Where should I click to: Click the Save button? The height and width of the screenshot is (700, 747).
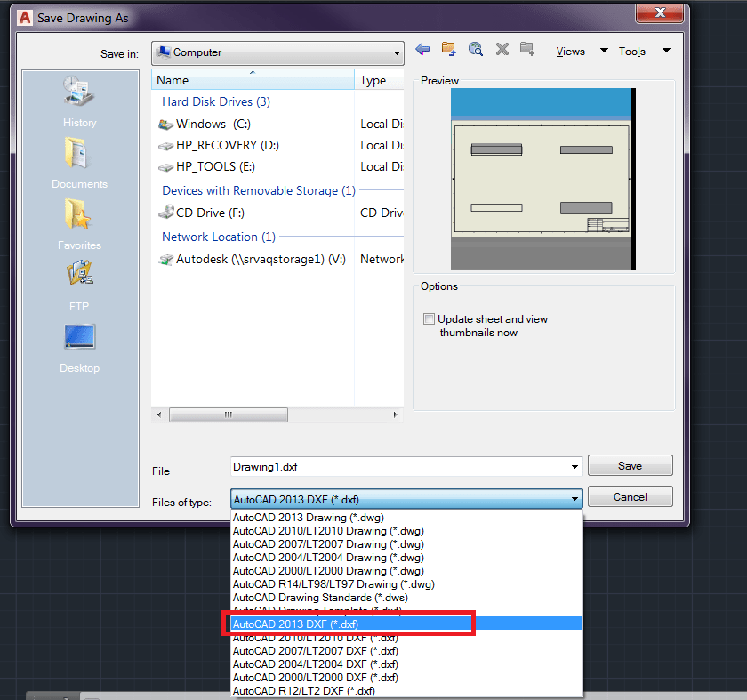coord(630,465)
